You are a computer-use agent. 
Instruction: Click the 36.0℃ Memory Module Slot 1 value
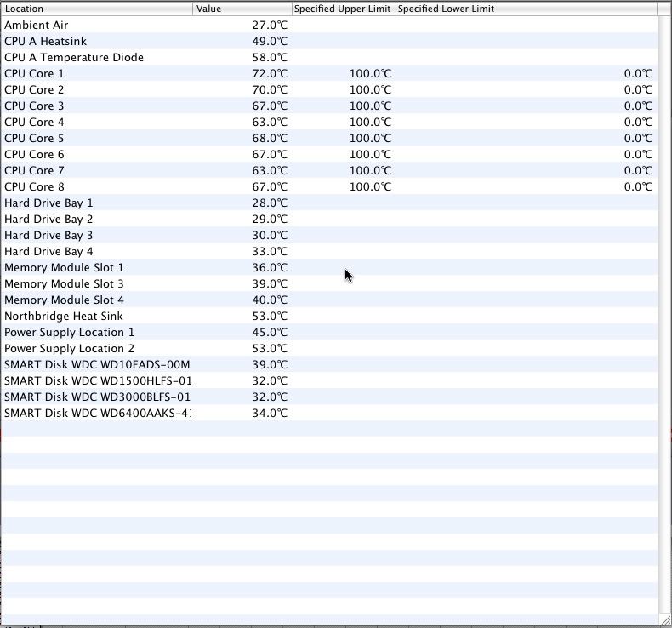point(270,267)
